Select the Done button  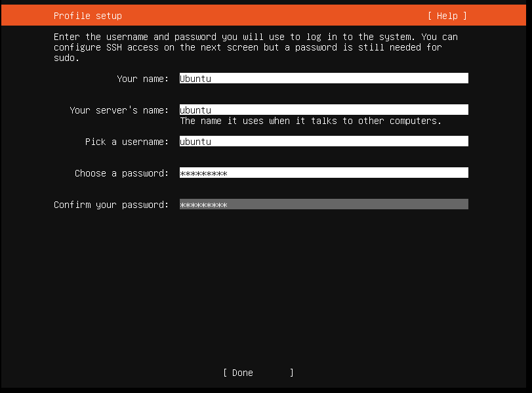click(x=258, y=373)
